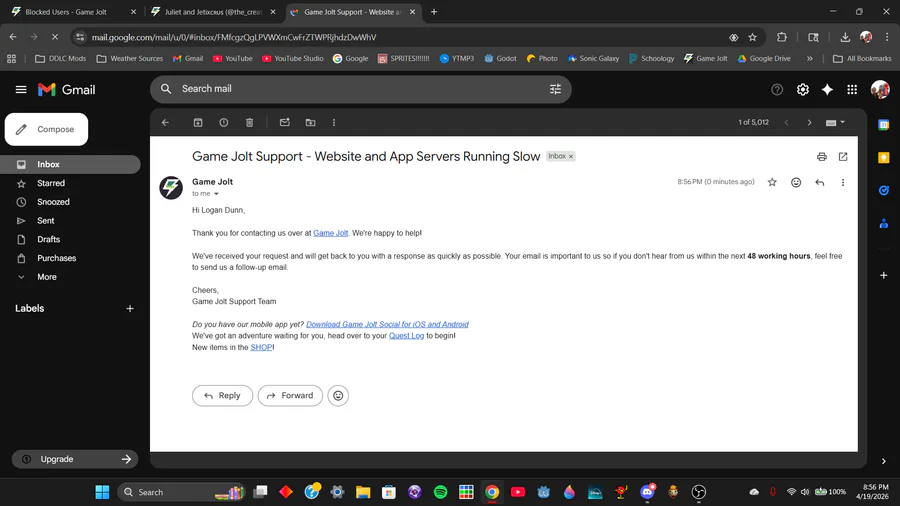Mark the email as unread

pyautogui.click(x=285, y=122)
